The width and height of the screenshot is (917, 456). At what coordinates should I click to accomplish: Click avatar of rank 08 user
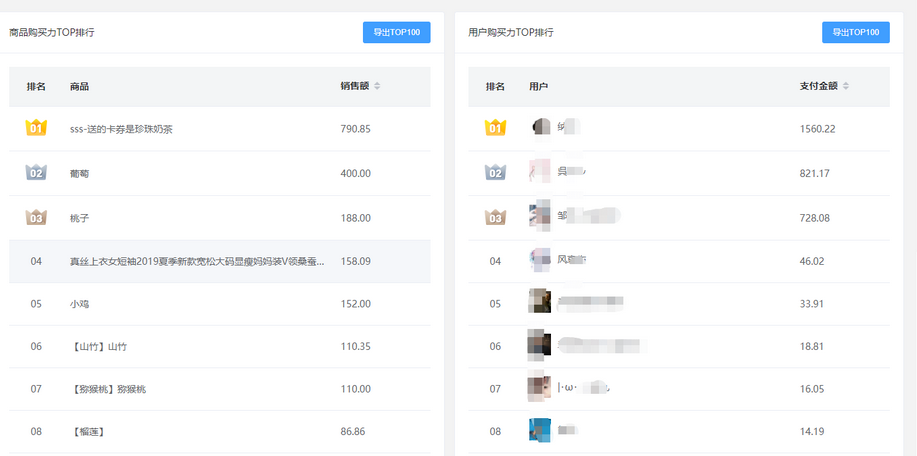(541, 431)
